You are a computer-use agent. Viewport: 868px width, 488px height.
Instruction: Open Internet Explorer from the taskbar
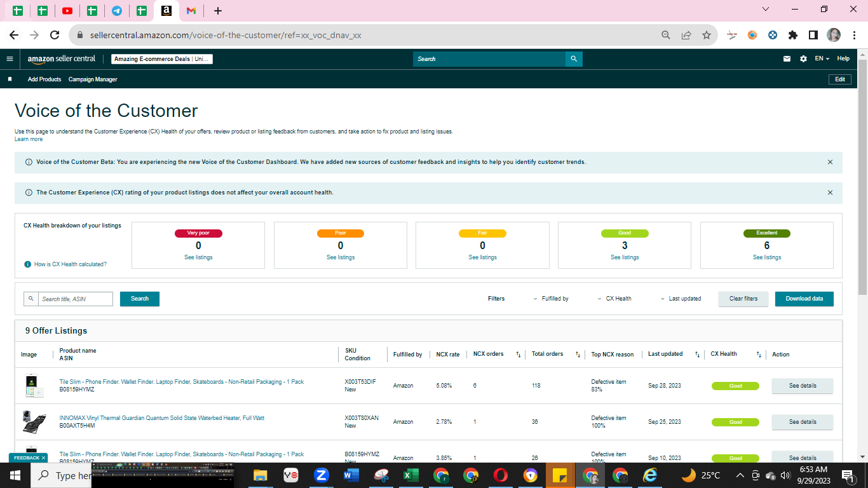(x=650, y=475)
